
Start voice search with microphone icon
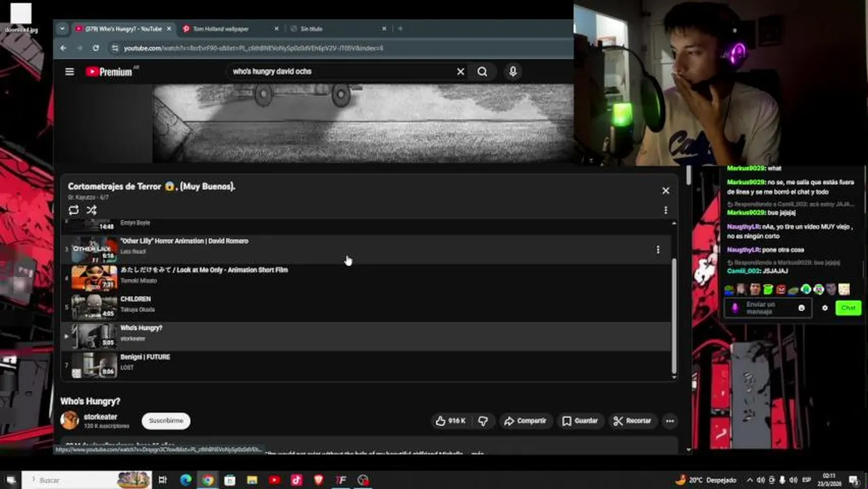coord(513,71)
